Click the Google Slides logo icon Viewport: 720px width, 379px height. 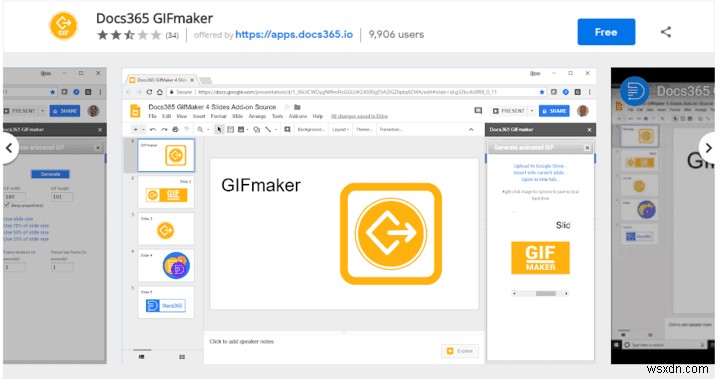tap(135, 111)
